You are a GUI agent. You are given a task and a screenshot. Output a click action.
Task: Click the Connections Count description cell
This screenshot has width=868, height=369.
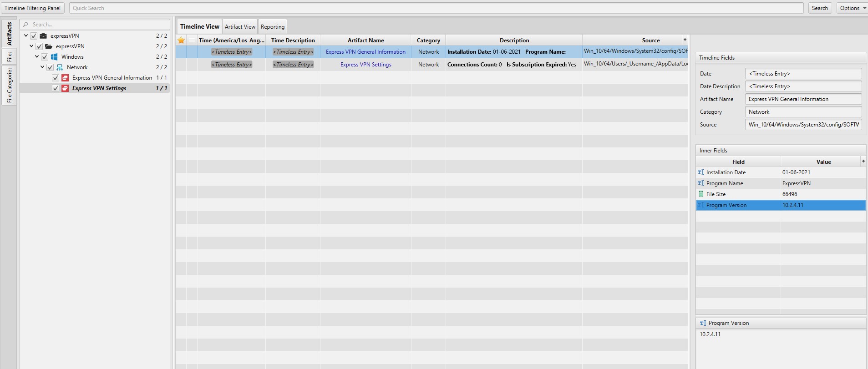click(x=514, y=65)
